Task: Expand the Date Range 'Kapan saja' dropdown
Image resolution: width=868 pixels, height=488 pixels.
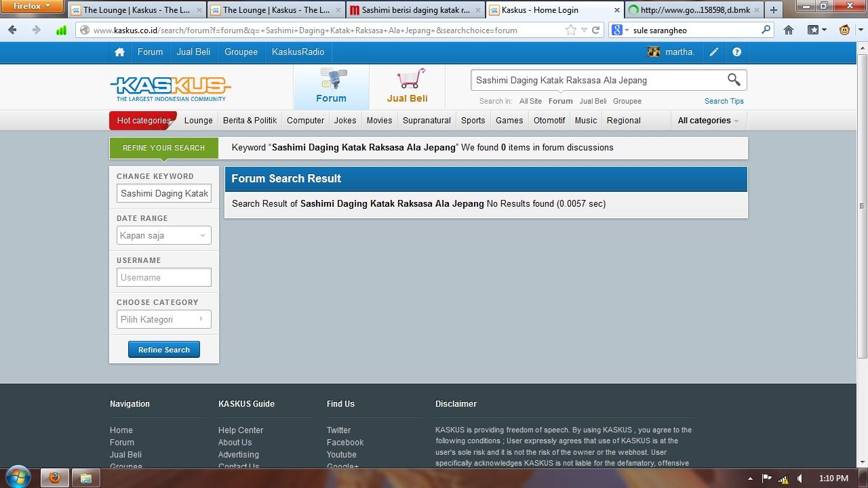Action: click(x=164, y=235)
